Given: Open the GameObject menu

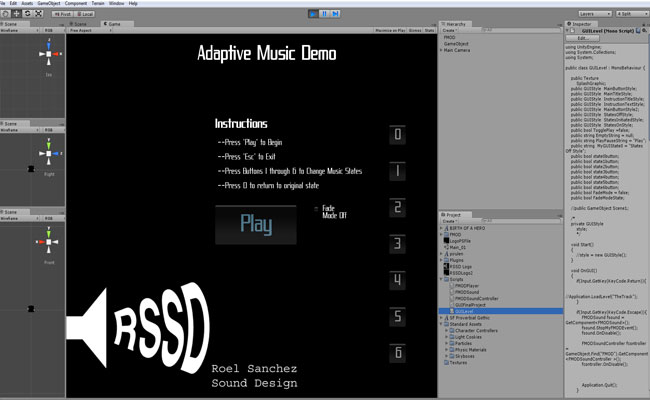Looking at the screenshot, I should point(49,3).
